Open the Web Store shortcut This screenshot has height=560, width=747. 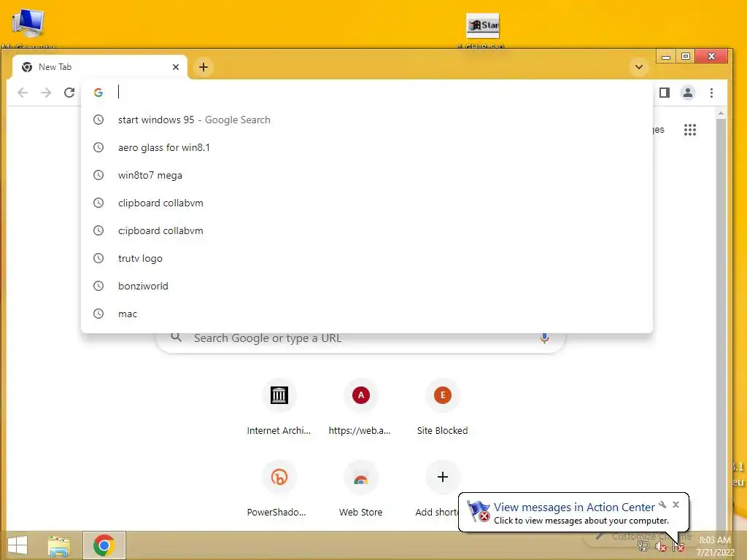click(360, 489)
